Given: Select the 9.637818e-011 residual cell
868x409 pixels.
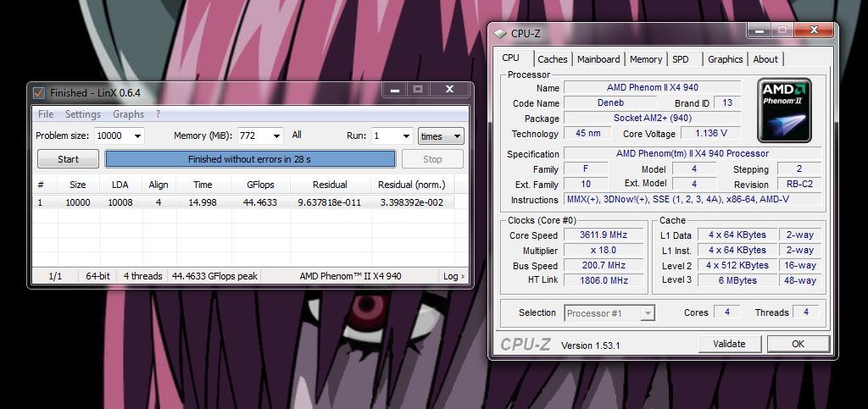Looking at the screenshot, I should (x=330, y=202).
